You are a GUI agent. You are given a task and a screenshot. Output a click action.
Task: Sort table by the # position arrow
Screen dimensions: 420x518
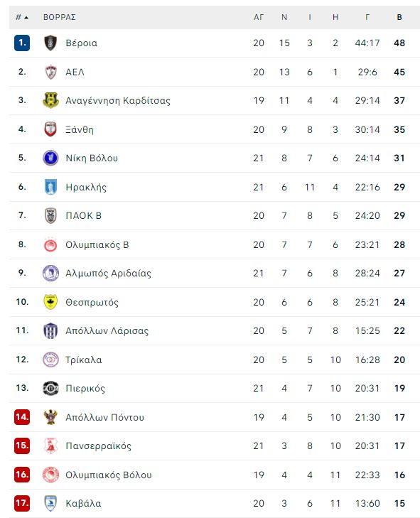22,17
